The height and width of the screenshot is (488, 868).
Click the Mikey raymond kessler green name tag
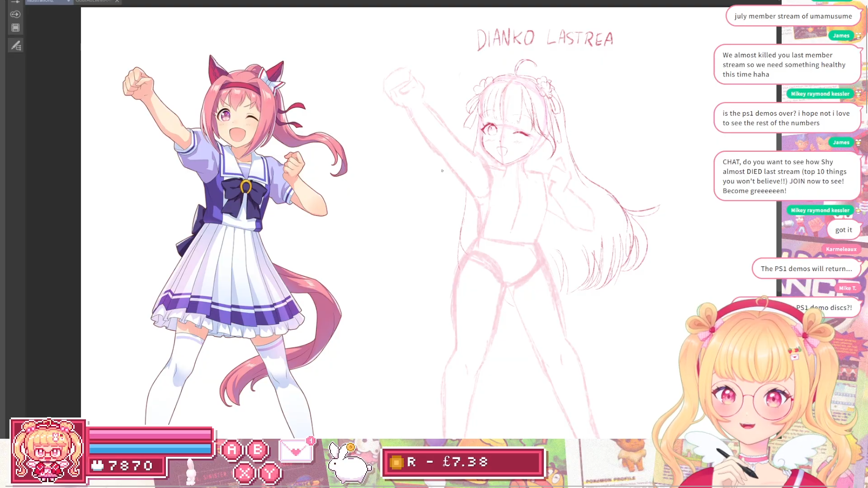pyautogui.click(x=820, y=94)
